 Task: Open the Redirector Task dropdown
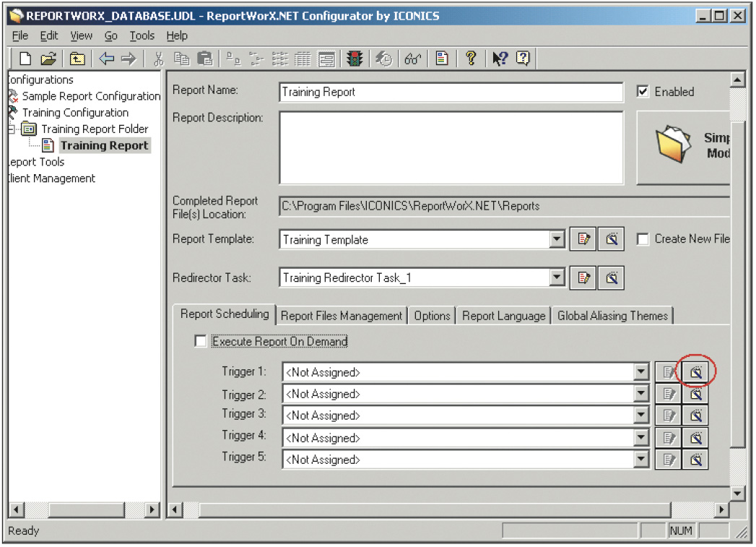point(557,277)
